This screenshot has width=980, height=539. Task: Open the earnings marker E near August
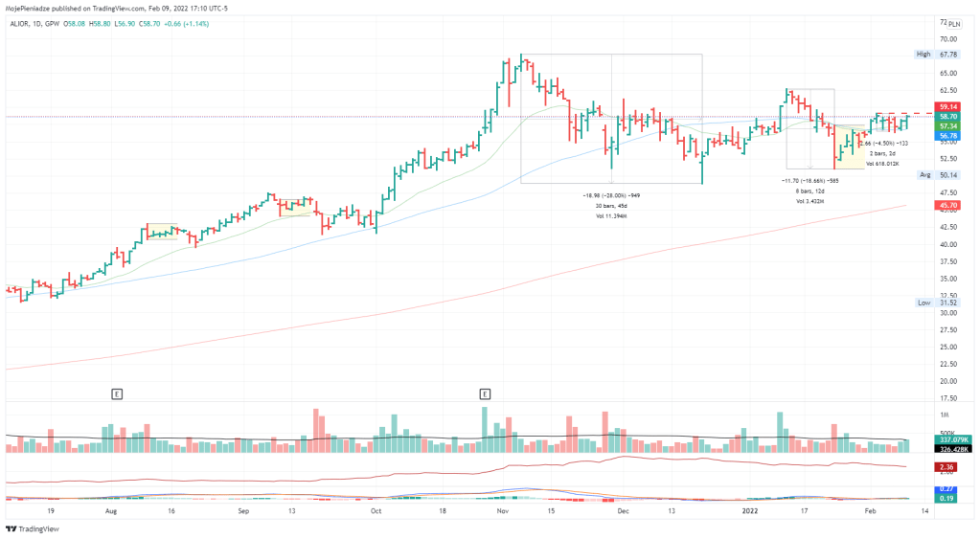pos(117,393)
